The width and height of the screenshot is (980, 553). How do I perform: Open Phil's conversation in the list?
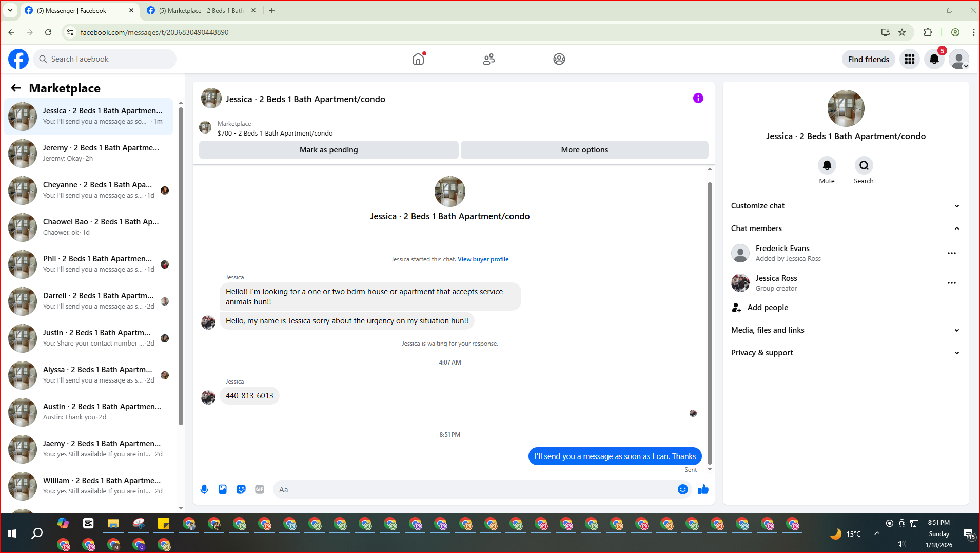click(x=89, y=264)
